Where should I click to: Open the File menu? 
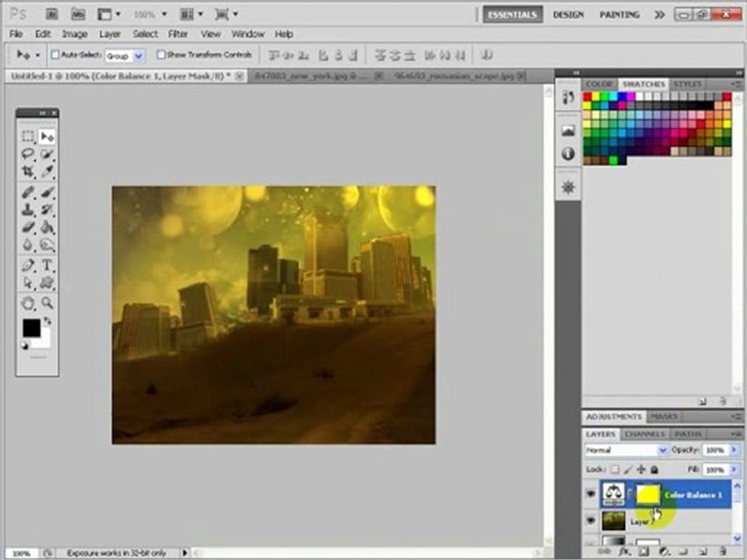pyautogui.click(x=16, y=33)
